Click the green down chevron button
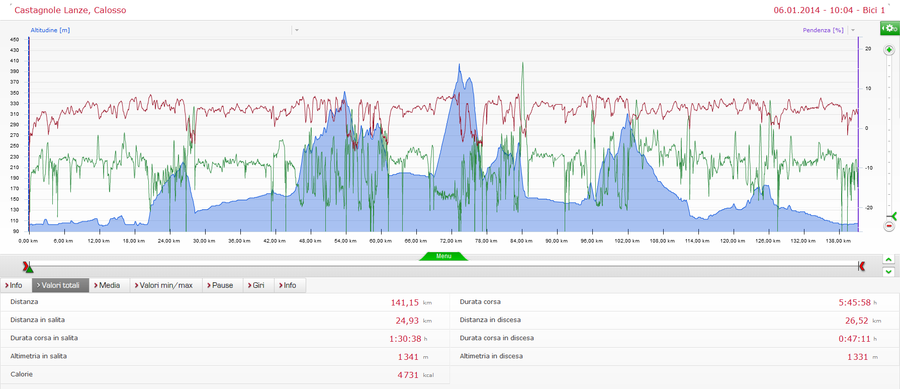The height and width of the screenshot is (389, 900). [889, 271]
